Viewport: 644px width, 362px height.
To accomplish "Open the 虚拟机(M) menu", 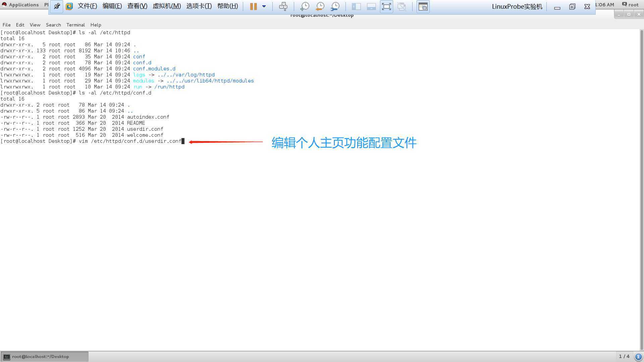I will (x=167, y=6).
